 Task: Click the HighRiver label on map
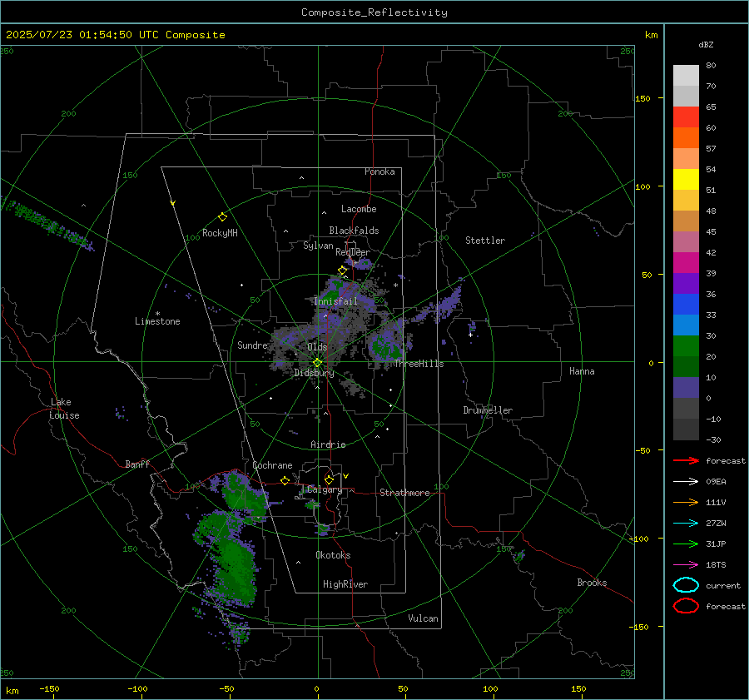pyautogui.click(x=345, y=584)
